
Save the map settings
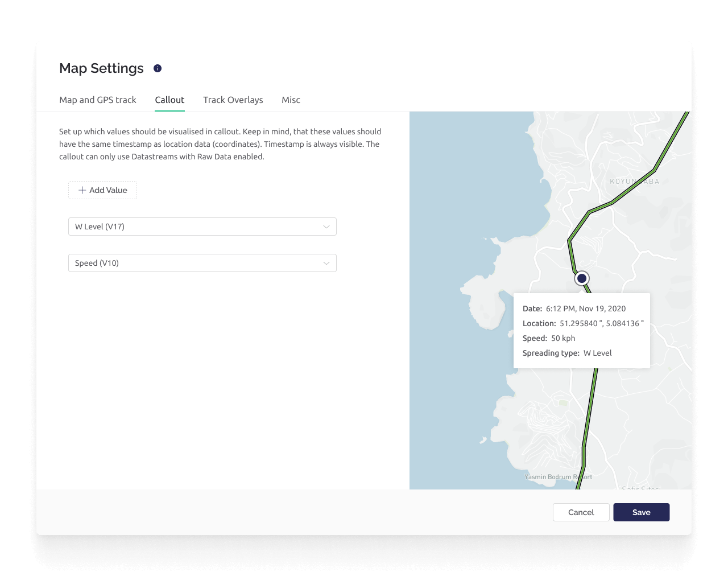pos(641,512)
